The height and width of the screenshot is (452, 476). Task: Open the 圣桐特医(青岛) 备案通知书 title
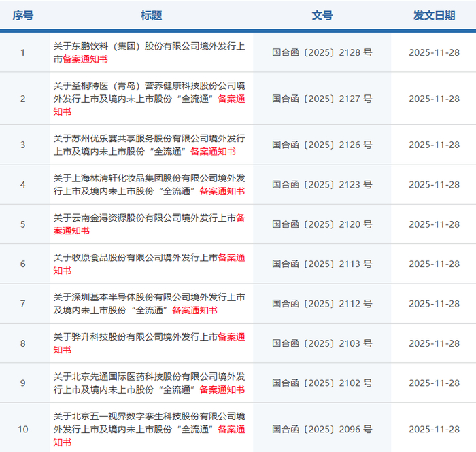click(x=149, y=99)
